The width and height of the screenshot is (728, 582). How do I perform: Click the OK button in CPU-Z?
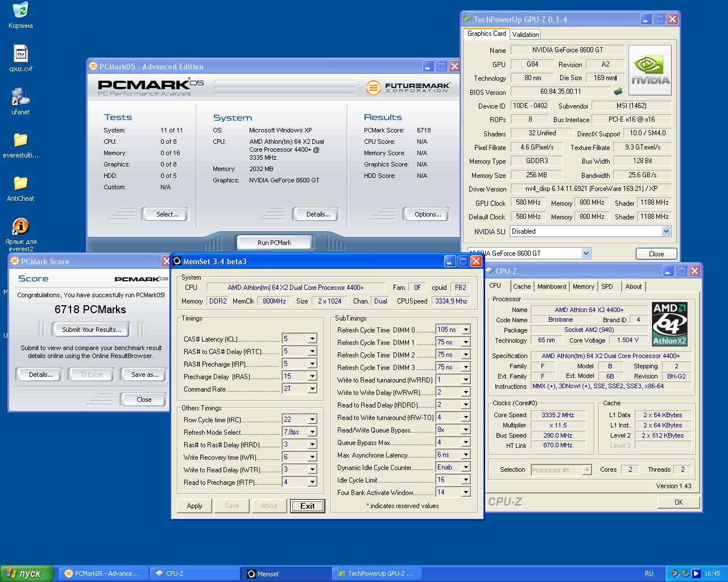(x=679, y=502)
